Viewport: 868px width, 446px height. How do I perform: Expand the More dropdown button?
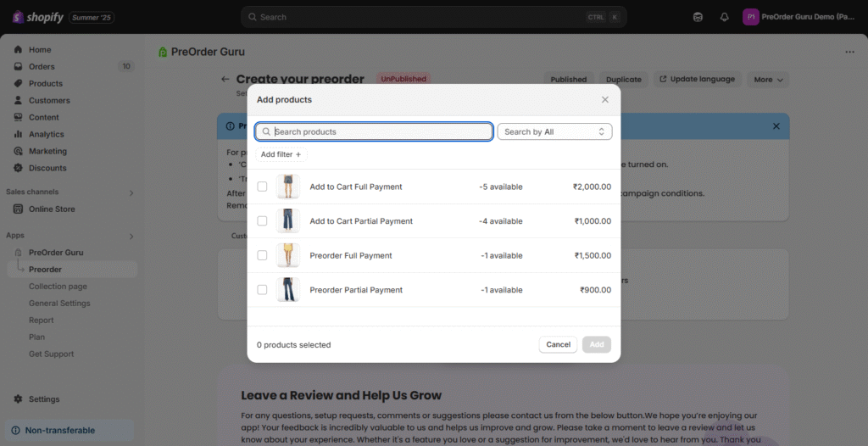click(x=770, y=79)
